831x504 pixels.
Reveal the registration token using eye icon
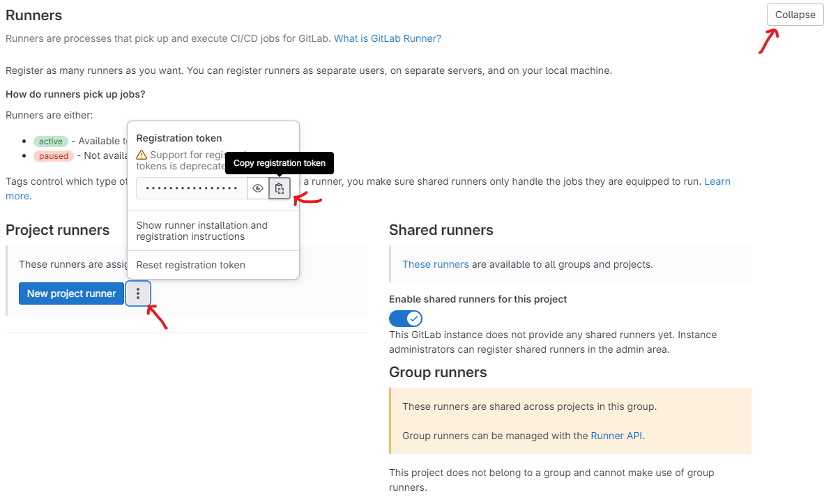click(x=257, y=188)
